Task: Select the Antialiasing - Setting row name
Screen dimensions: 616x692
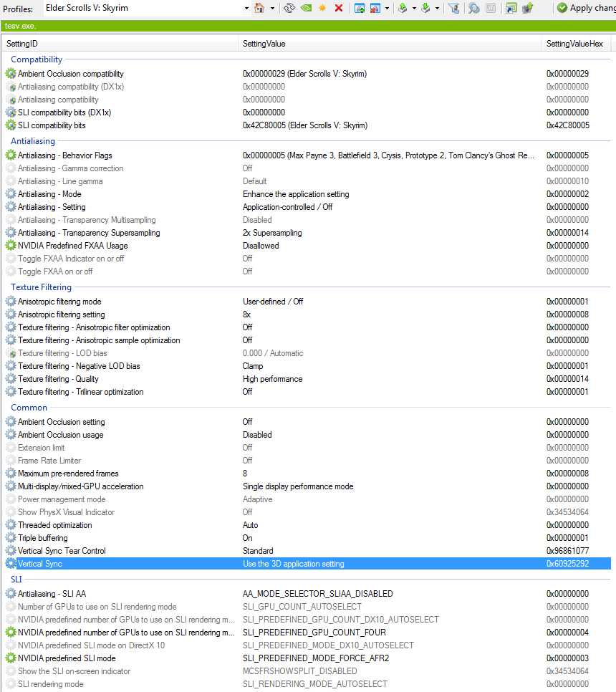Action: coord(52,206)
